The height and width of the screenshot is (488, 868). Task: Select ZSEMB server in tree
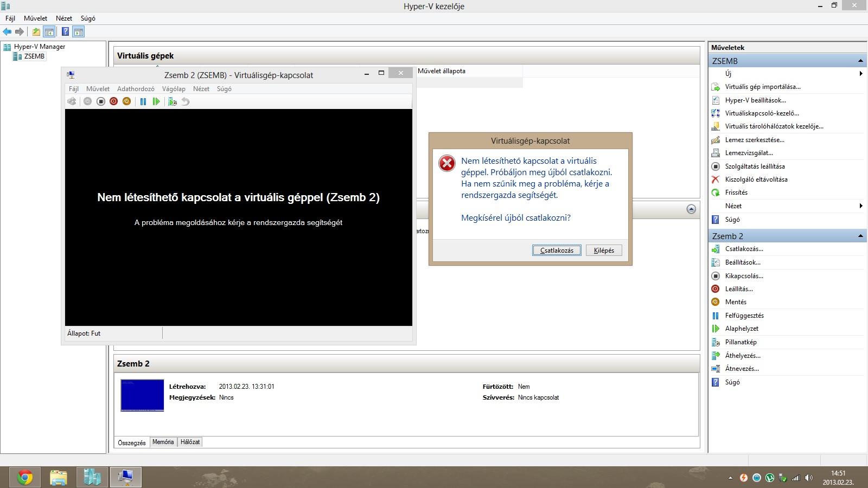(x=34, y=56)
